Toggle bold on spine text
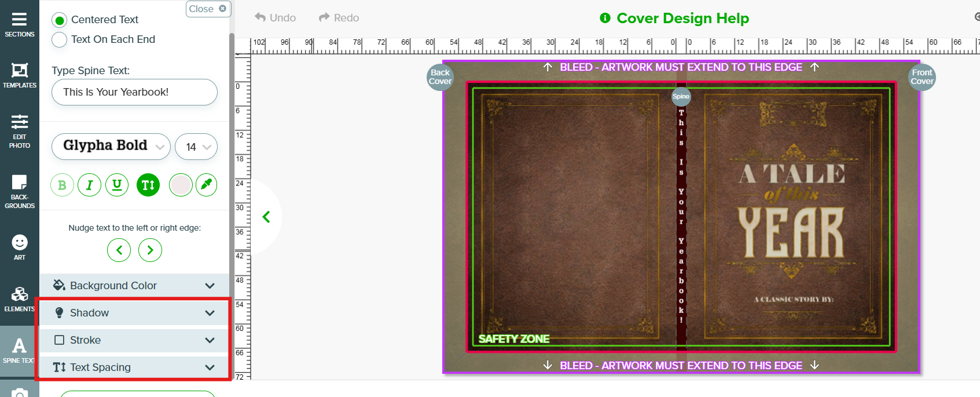The height and width of the screenshot is (397, 980). [62, 185]
